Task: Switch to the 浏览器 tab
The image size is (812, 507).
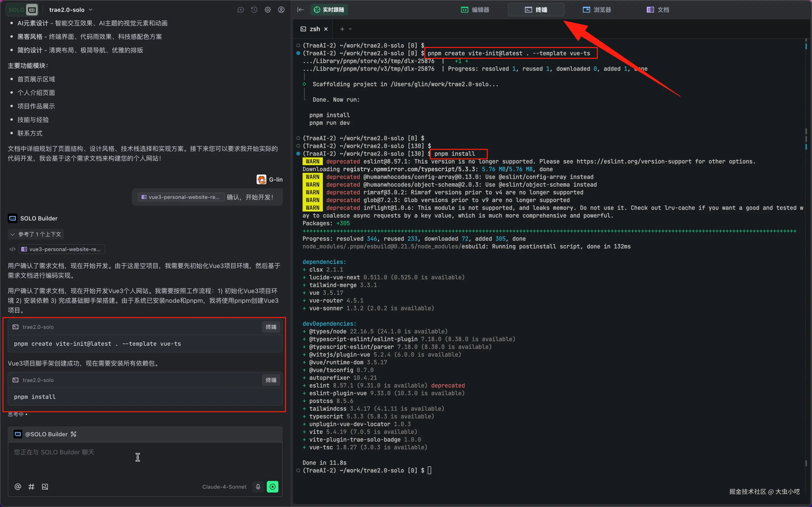Action: pyautogui.click(x=597, y=10)
